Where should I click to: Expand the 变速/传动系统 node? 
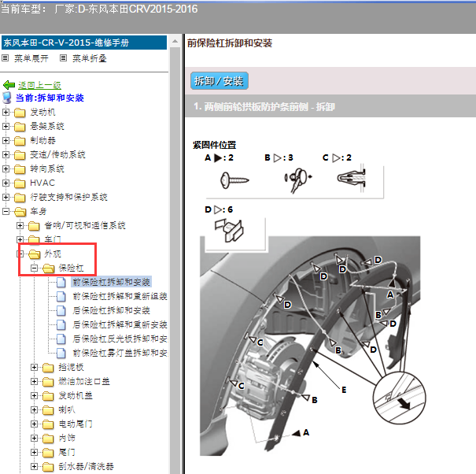coord(6,154)
